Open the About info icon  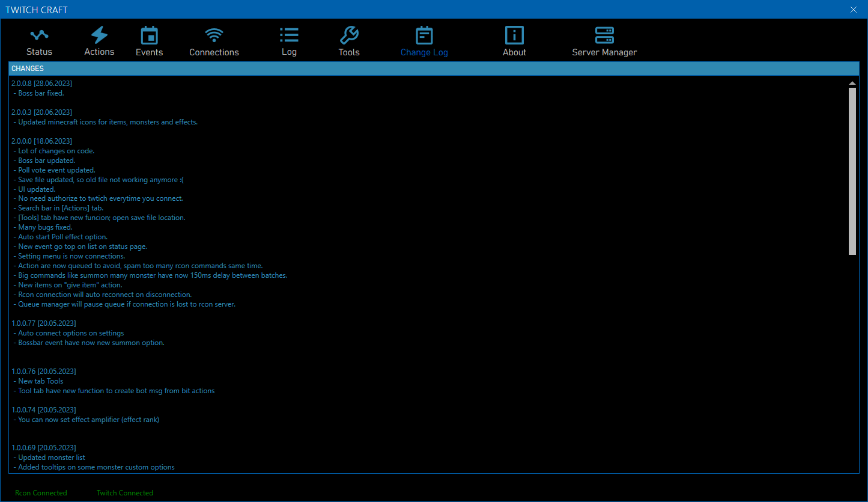[x=514, y=35]
